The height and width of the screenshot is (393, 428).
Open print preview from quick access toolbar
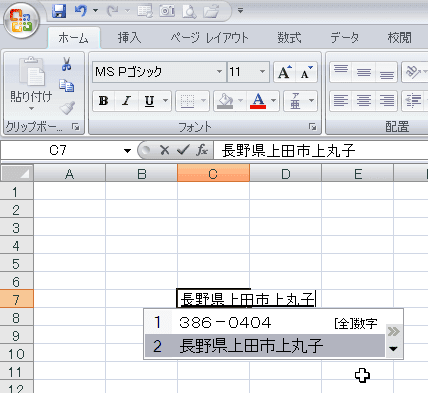pos(189,11)
